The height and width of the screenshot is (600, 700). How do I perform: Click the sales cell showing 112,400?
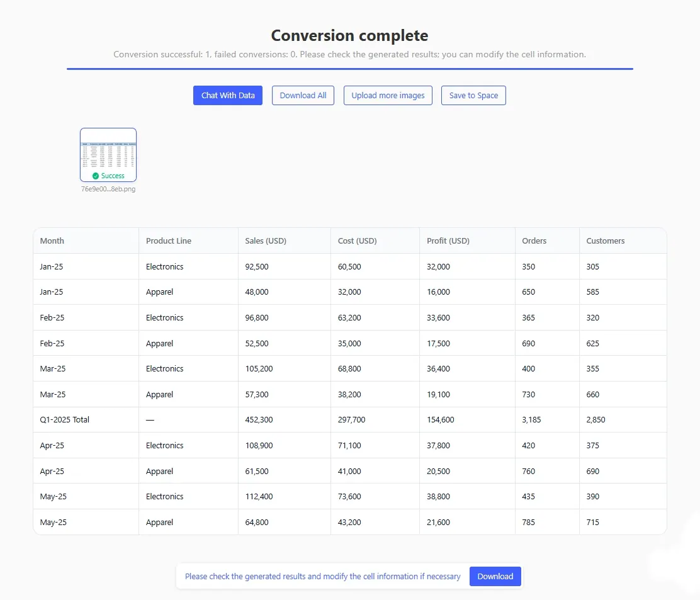click(259, 496)
